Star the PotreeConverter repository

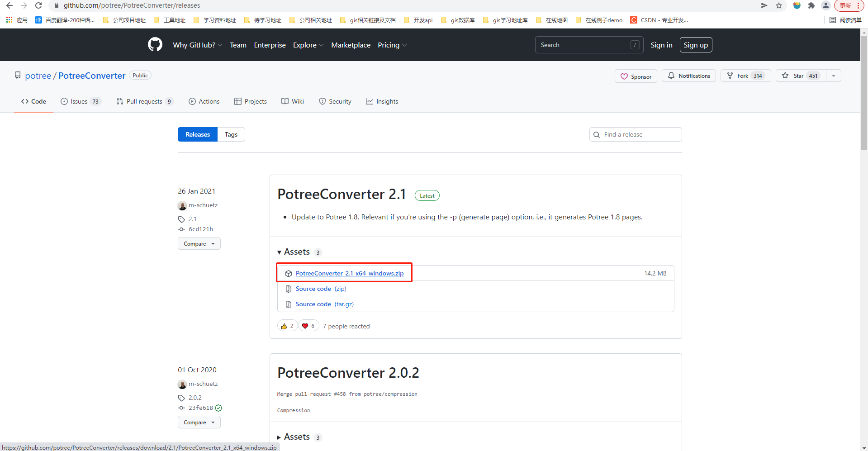tap(799, 76)
